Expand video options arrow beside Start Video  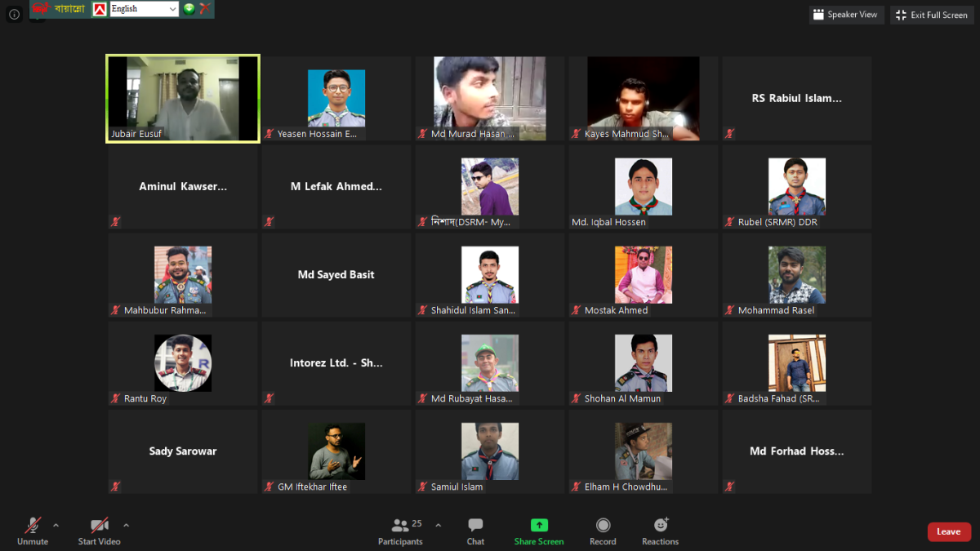tap(126, 525)
